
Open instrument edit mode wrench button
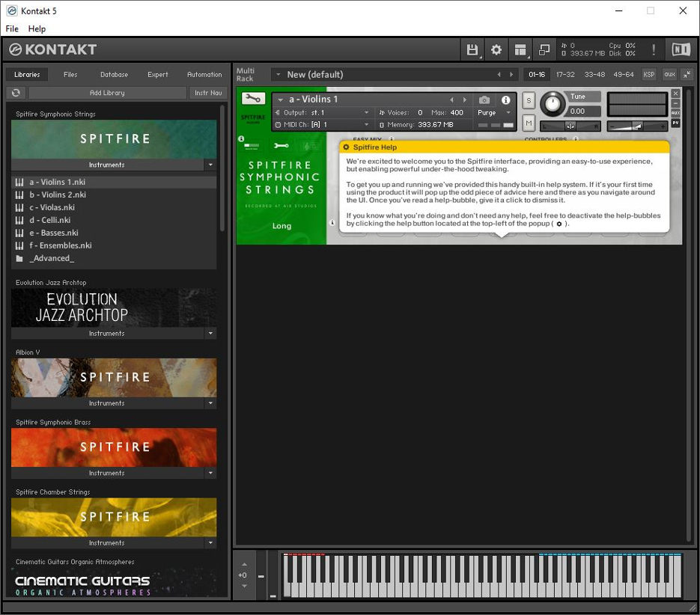[253, 98]
